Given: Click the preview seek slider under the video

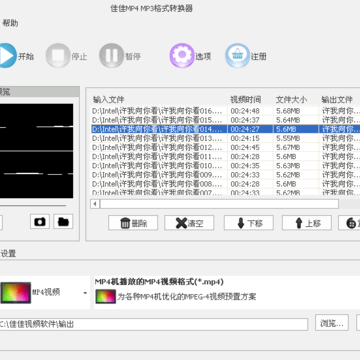Looking at the screenshot, I should (x=33, y=205).
